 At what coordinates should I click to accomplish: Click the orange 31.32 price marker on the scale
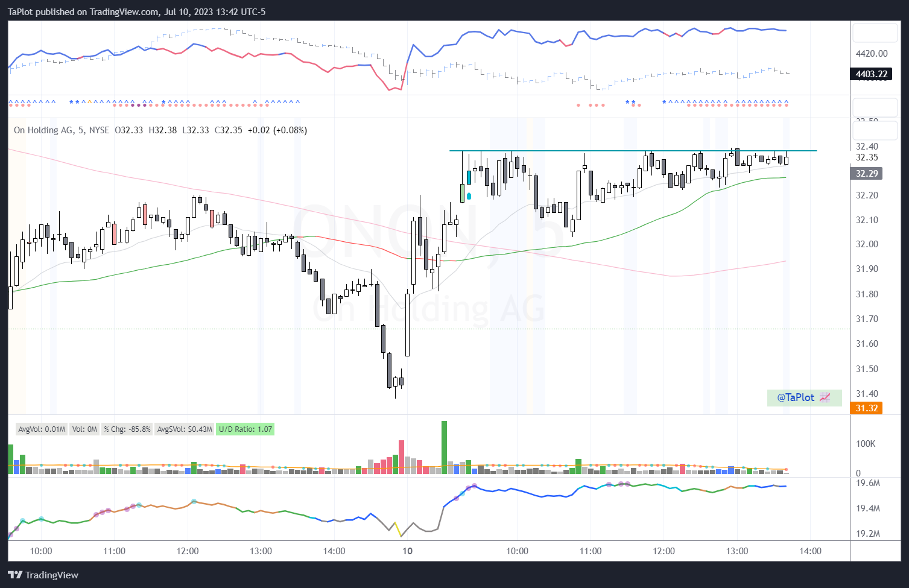pos(866,408)
